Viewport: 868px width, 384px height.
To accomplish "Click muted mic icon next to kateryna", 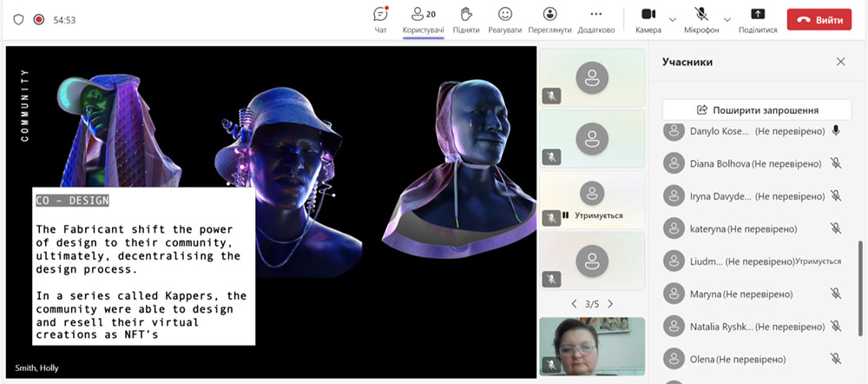I will 836,228.
